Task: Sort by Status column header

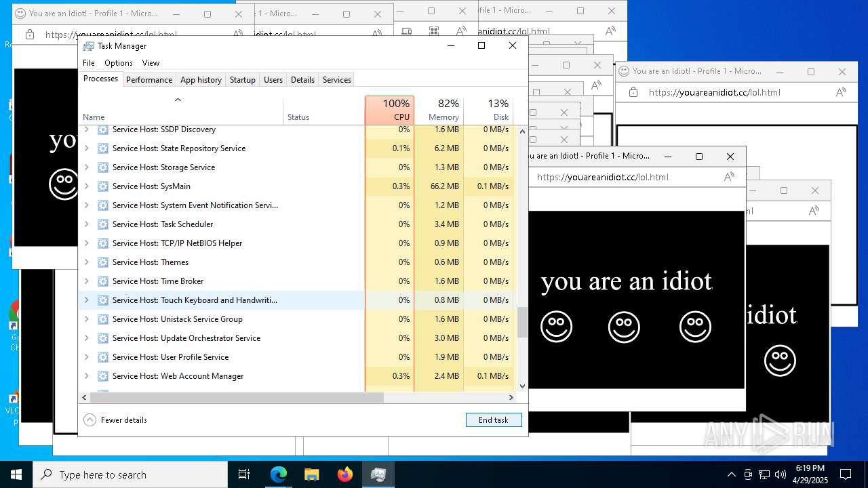Action: [323, 110]
